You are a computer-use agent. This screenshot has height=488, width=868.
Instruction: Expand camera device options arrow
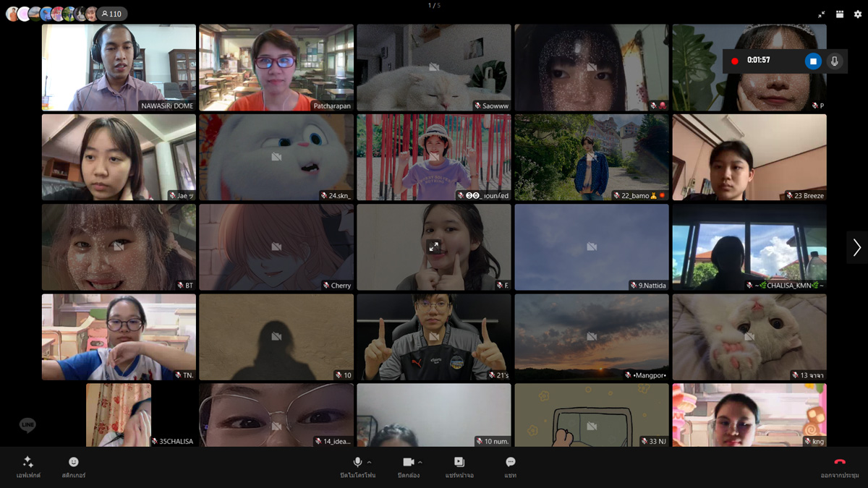tap(420, 462)
